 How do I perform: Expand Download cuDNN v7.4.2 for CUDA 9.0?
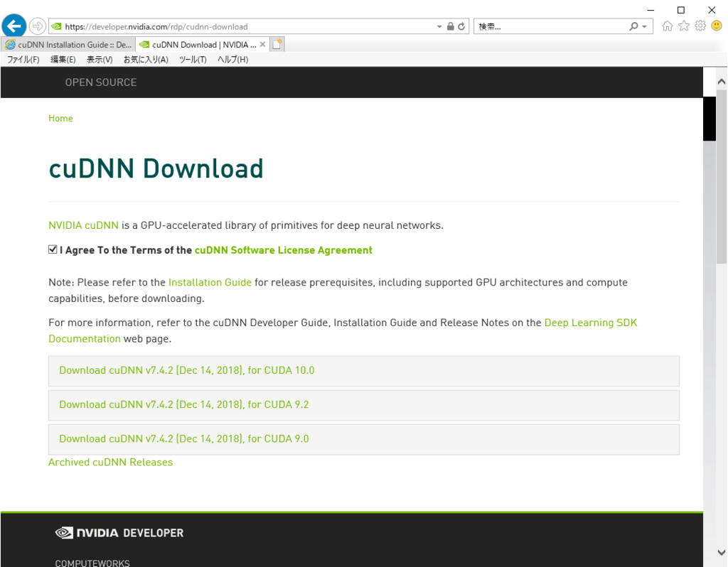(363, 439)
